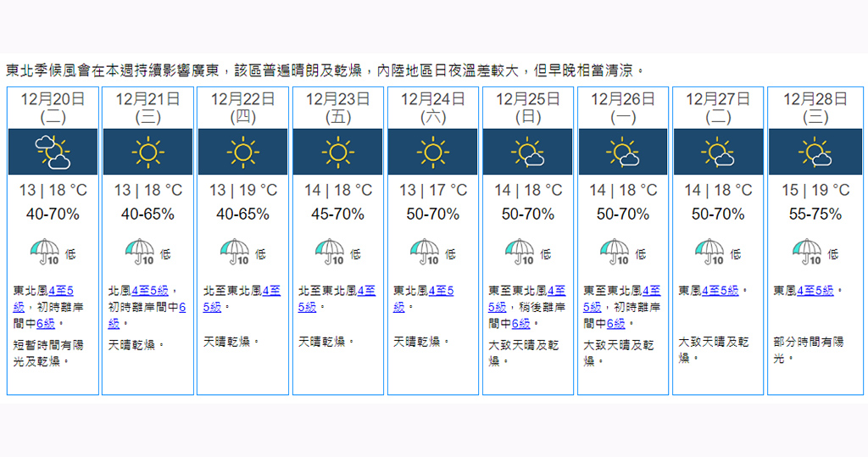Click the sunny intervals cloud icon for 12月20日

click(x=53, y=153)
